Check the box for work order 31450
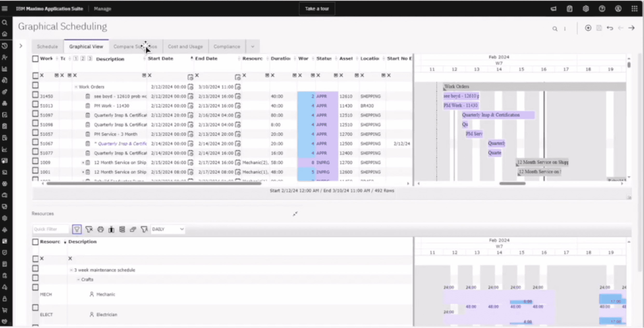The image size is (644, 328). [x=35, y=95]
